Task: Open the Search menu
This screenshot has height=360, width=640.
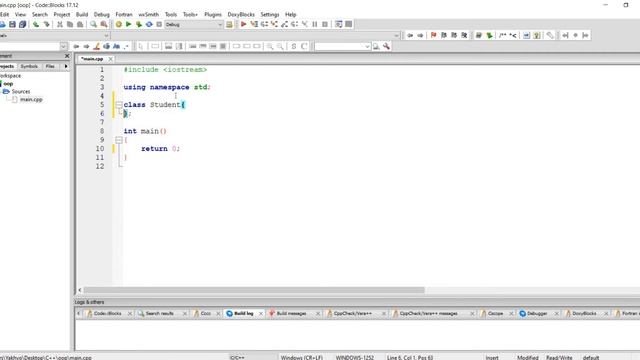Action: click(x=40, y=14)
